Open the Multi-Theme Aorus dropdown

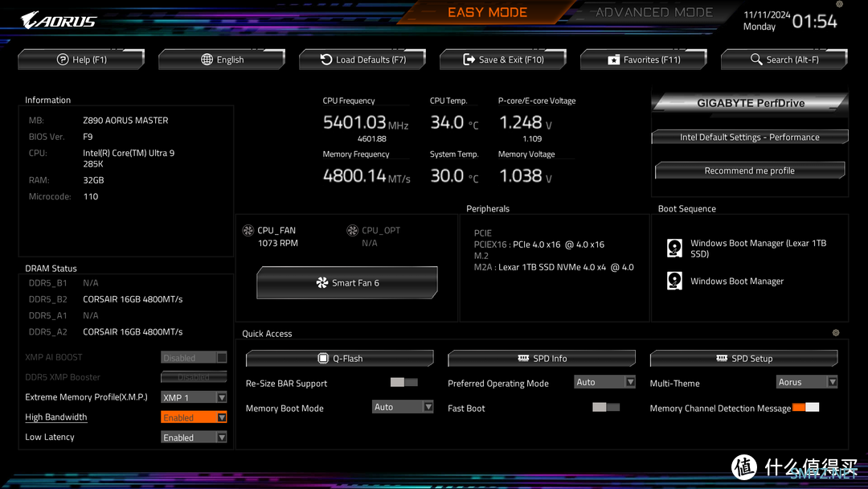click(x=807, y=382)
